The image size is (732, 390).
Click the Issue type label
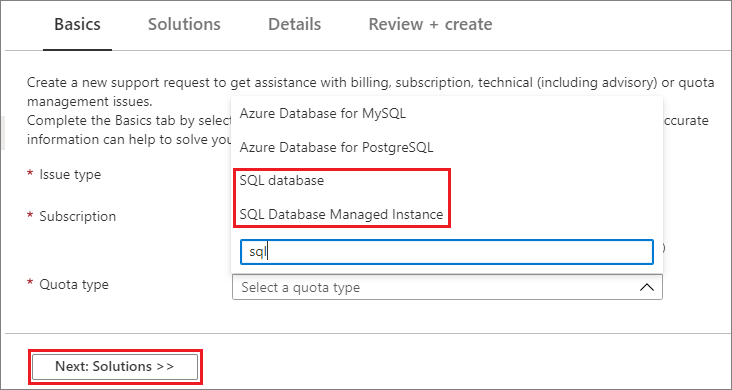[x=70, y=175]
